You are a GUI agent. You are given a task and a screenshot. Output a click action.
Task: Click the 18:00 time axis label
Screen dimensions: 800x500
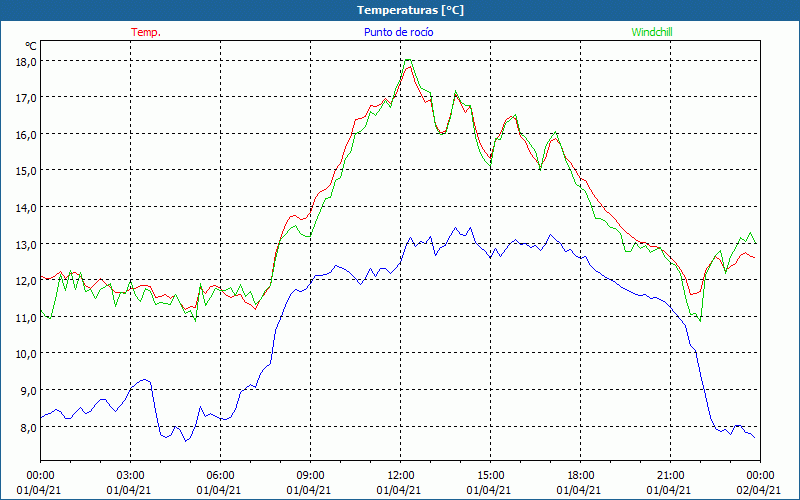tap(581, 476)
